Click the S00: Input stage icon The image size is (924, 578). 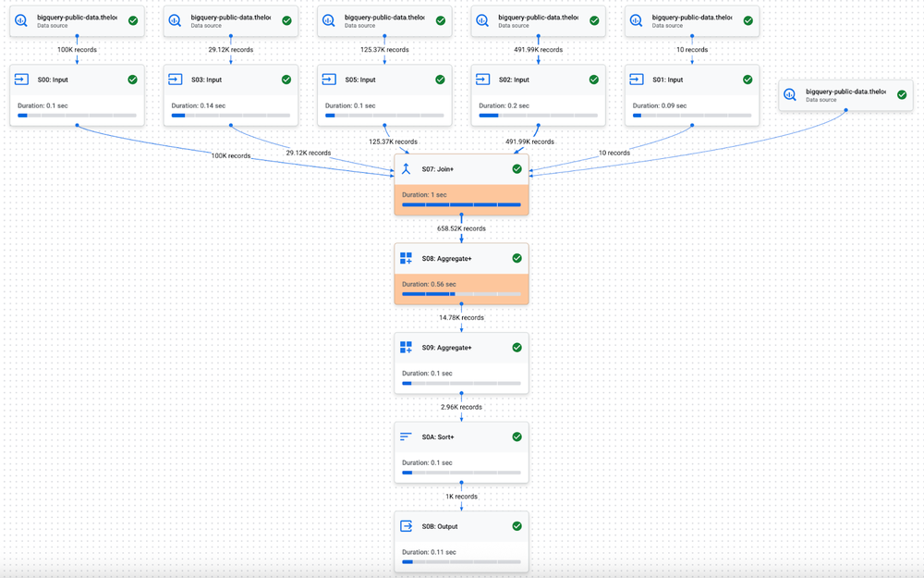(x=22, y=79)
